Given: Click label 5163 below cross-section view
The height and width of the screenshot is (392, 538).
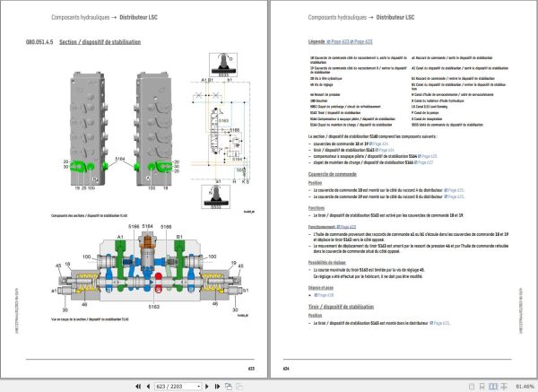Looking at the screenshot, I should [153, 307].
